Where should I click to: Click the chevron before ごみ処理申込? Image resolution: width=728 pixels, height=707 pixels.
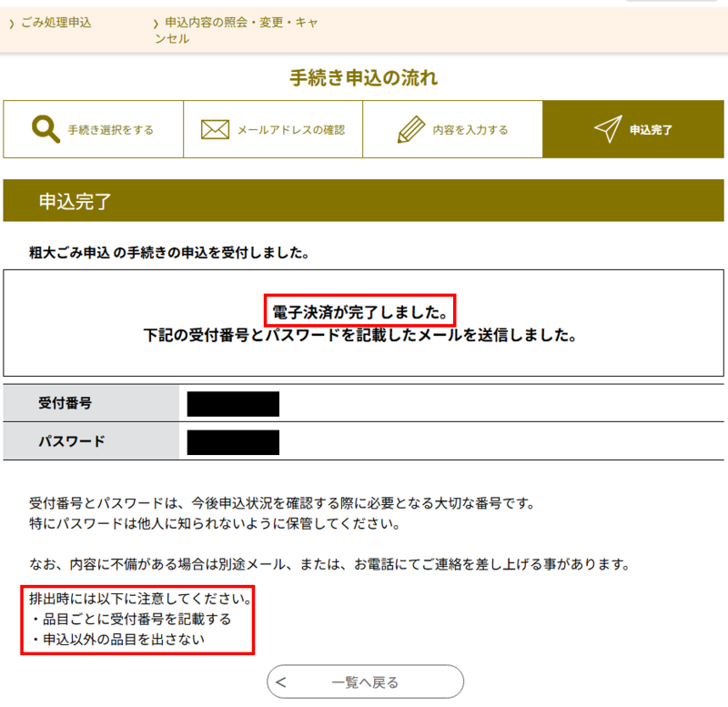tap(12, 24)
